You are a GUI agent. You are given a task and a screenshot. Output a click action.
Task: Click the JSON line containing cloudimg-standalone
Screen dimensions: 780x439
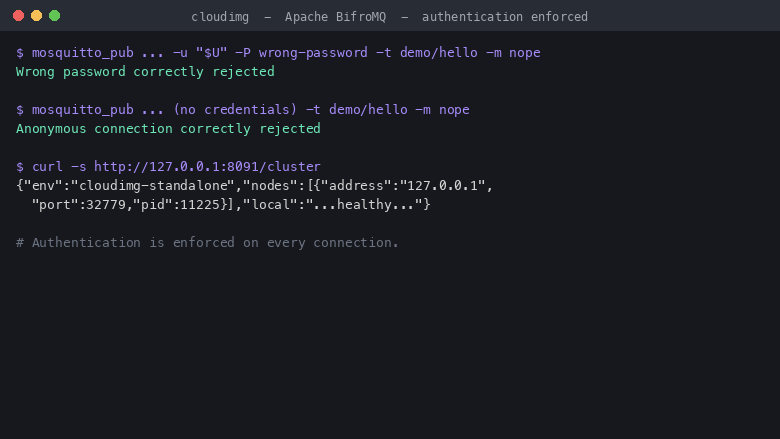coord(254,186)
